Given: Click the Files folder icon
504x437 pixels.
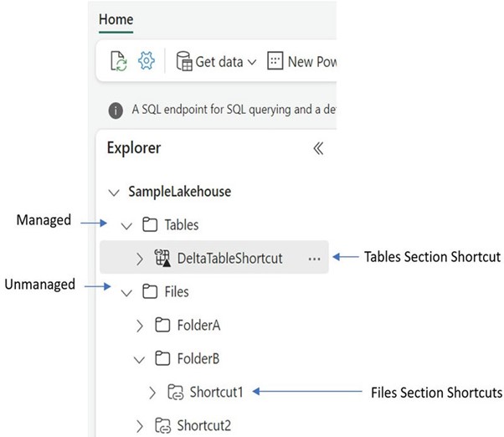Looking at the screenshot, I should click(150, 291).
